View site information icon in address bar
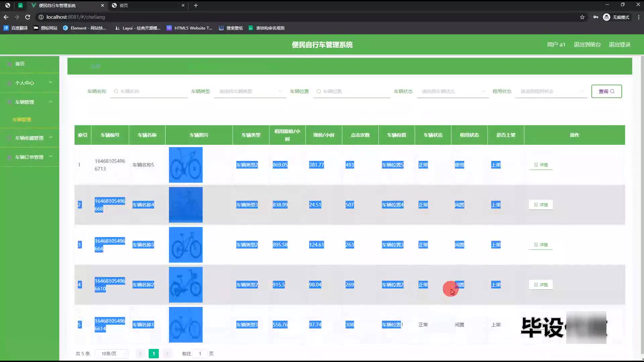This screenshot has width=644, height=362. (41, 17)
